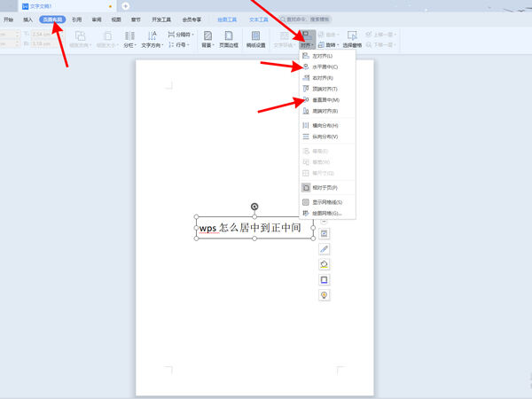The image size is (532, 399).
Task: Select 左对齐 (align left) menu option
Action: pos(325,55)
